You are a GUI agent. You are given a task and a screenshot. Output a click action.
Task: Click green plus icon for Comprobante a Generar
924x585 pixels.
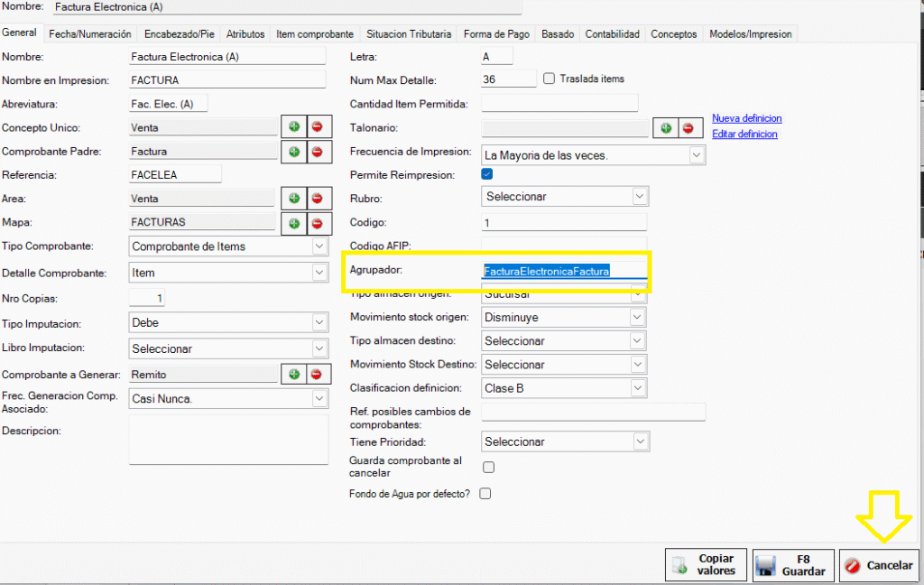294,374
